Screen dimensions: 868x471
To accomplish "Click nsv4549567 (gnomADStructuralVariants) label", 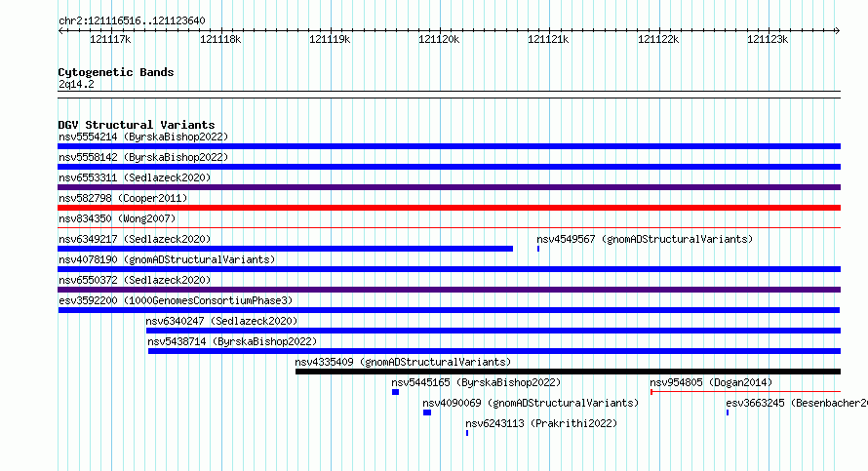I will (x=645, y=239).
